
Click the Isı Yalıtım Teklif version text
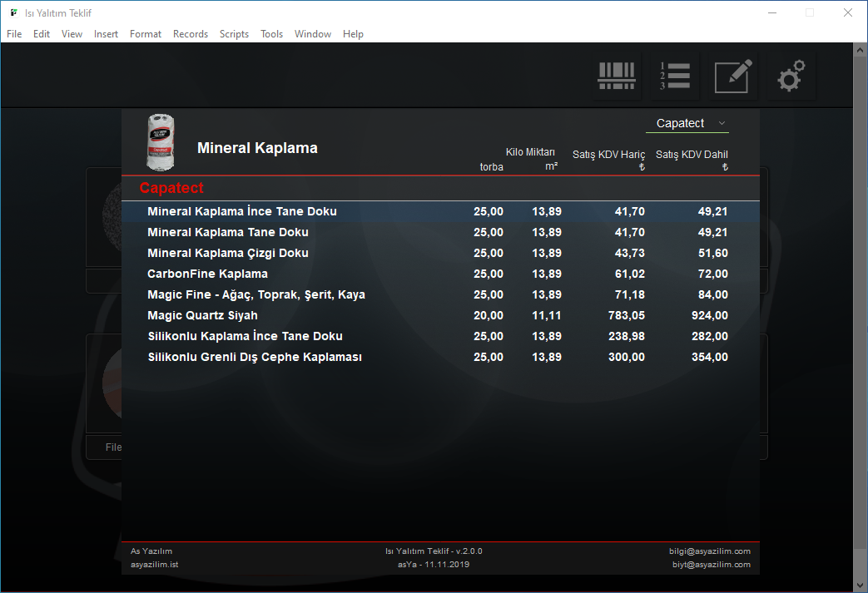[x=434, y=551]
